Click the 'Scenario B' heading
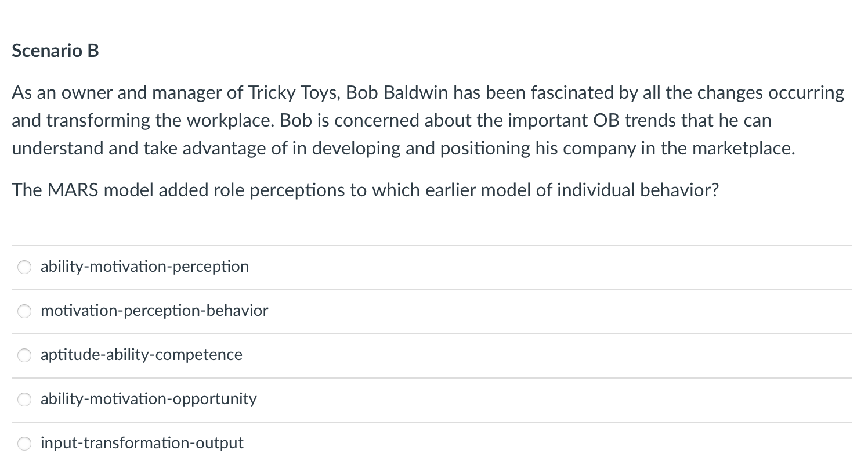This screenshot has width=868, height=475. pyautogui.click(x=55, y=51)
